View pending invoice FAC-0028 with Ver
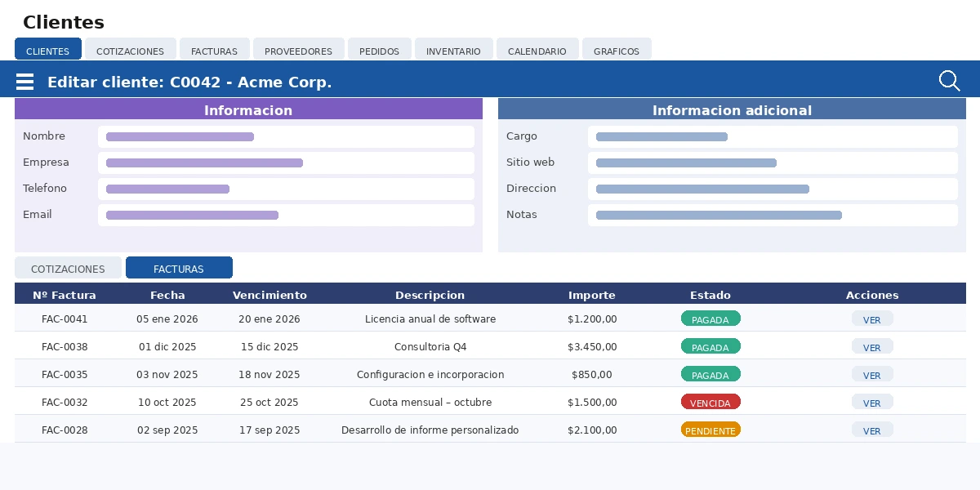 click(x=872, y=430)
